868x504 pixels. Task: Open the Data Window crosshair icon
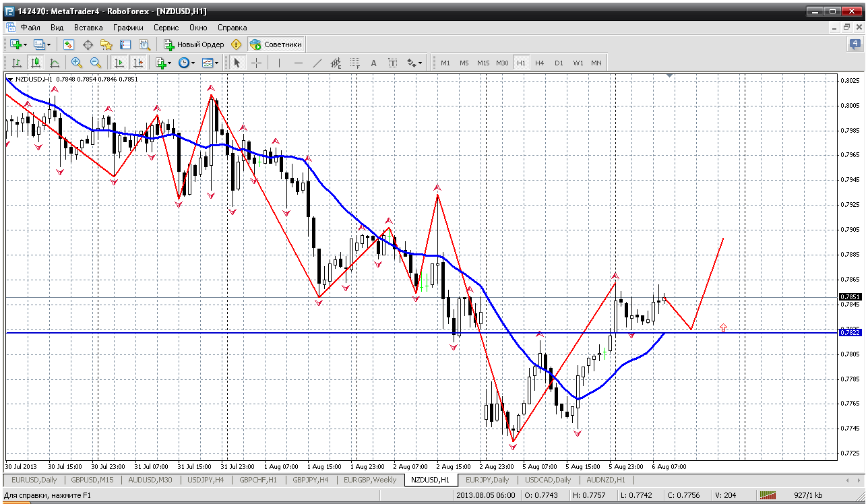click(88, 44)
